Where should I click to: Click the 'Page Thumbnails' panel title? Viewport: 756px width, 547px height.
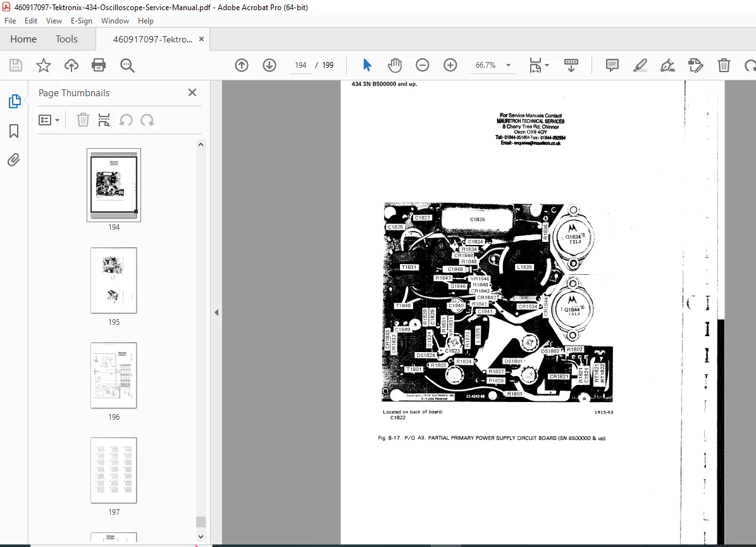click(74, 92)
